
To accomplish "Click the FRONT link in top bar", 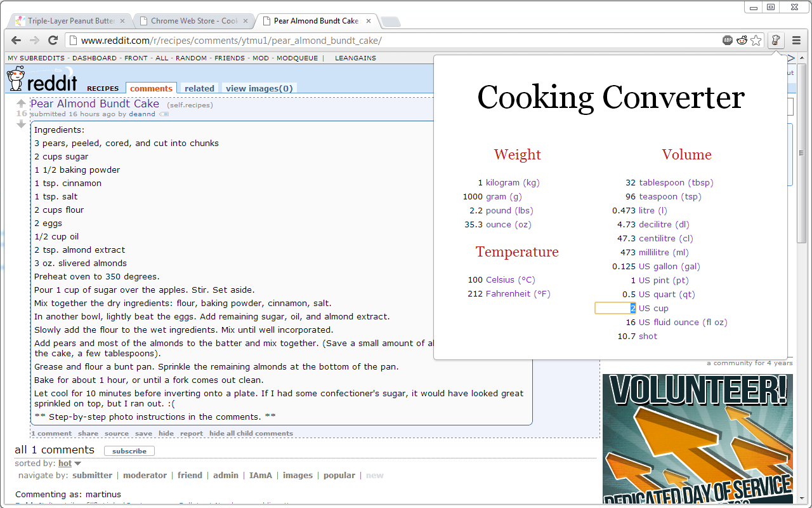I will 136,58.
